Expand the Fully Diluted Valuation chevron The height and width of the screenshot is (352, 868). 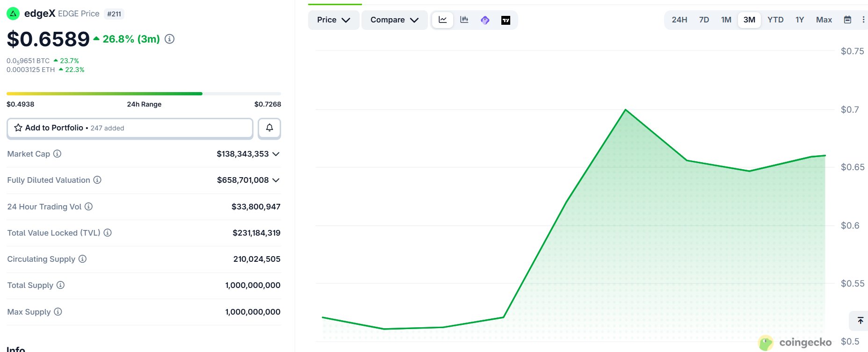click(x=276, y=180)
